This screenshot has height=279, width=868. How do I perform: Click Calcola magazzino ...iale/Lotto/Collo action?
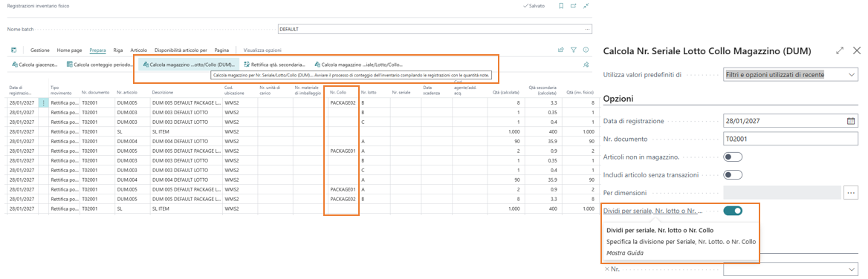pyautogui.click(x=358, y=65)
